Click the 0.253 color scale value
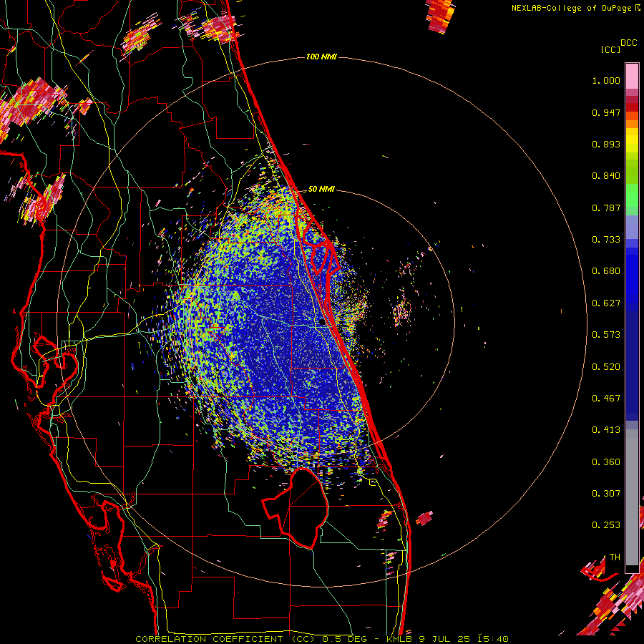 pyautogui.click(x=606, y=525)
